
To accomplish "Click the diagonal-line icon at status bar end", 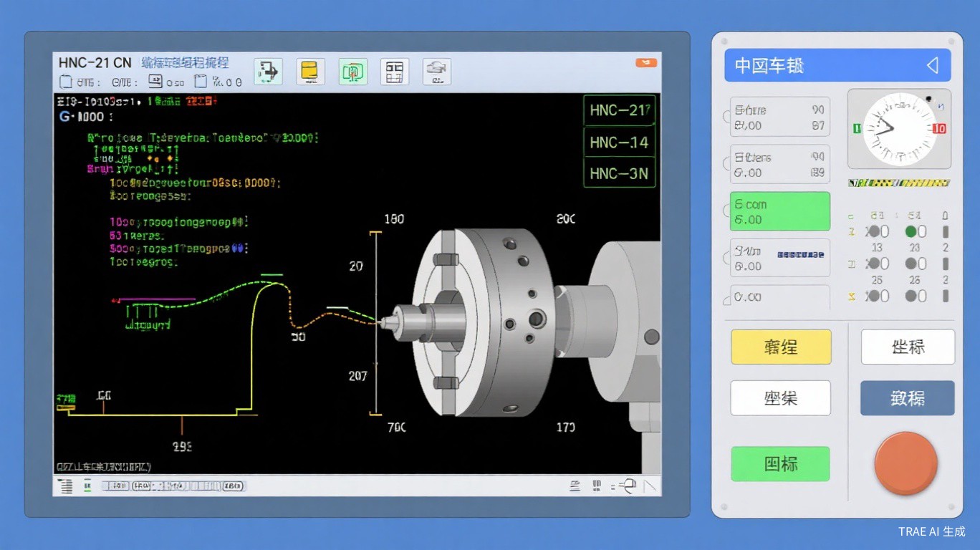I will [x=650, y=486].
